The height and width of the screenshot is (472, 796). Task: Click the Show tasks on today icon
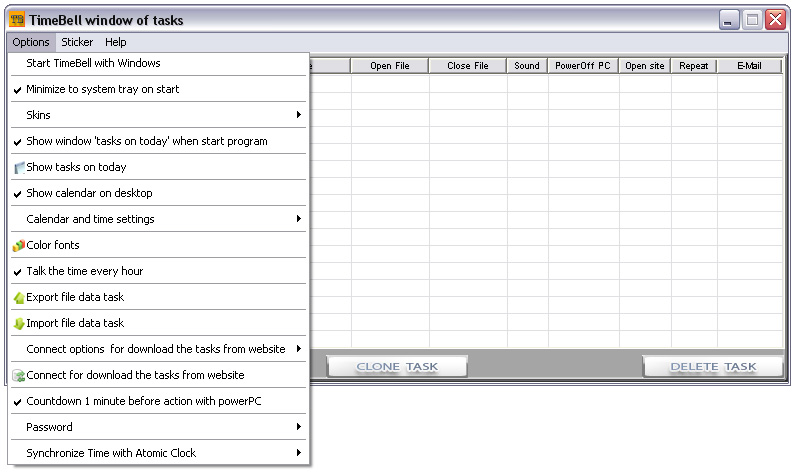tap(18, 168)
